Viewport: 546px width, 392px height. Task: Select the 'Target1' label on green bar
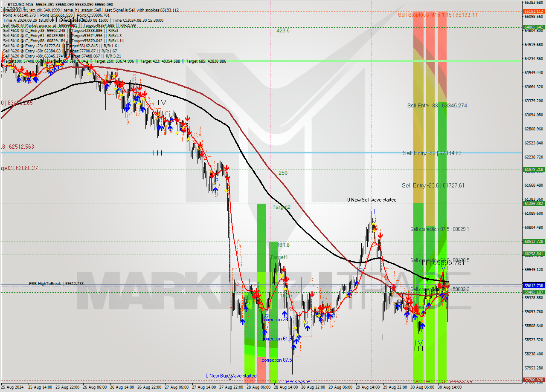click(x=279, y=257)
